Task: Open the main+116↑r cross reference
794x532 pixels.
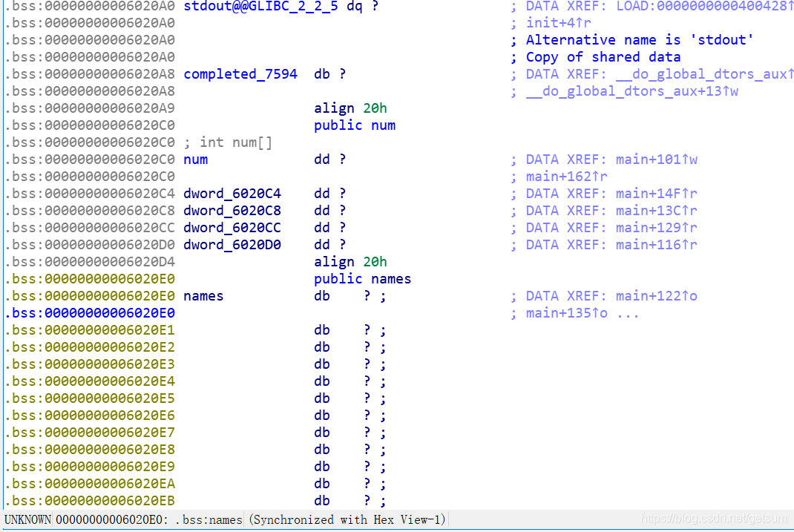Action: point(656,245)
